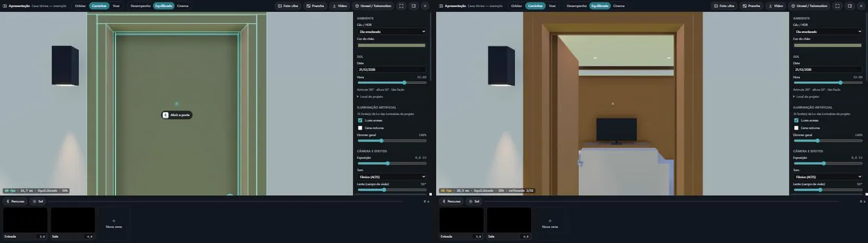Click Prancha button in right window

pyautogui.click(x=751, y=6)
